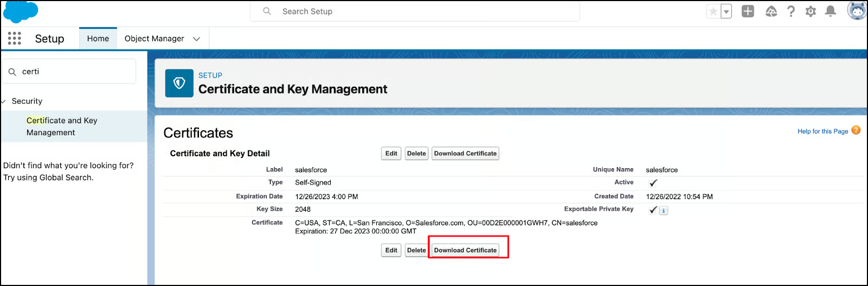The width and height of the screenshot is (868, 286).
Task: Click the favorites star icon
Action: coord(713,11)
